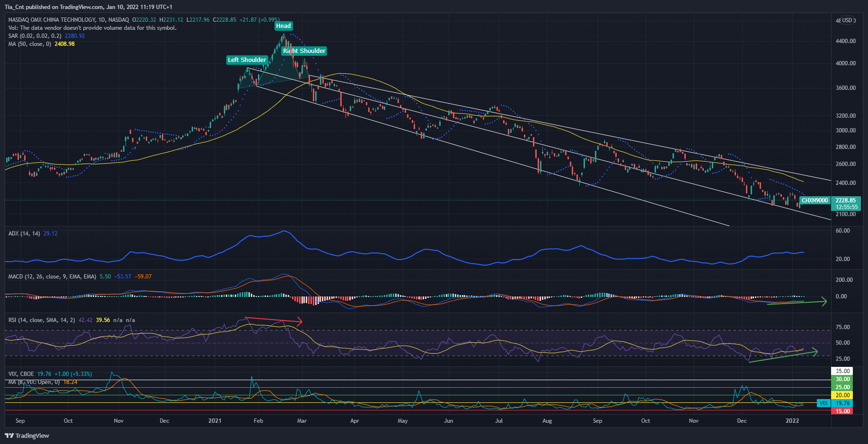Viewport: 868px width, 444px height.
Task: Click the 2022 label on time axis
Action: tap(792, 421)
